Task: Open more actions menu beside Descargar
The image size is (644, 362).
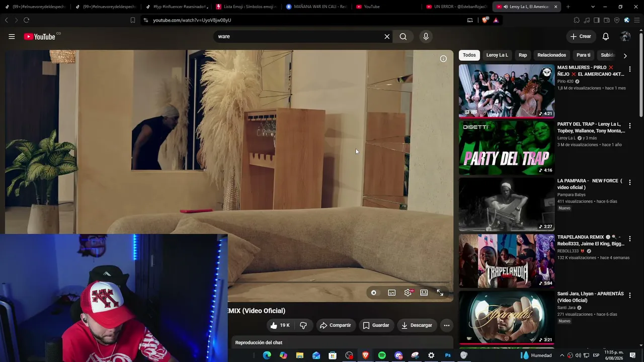Action: click(x=446, y=325)
